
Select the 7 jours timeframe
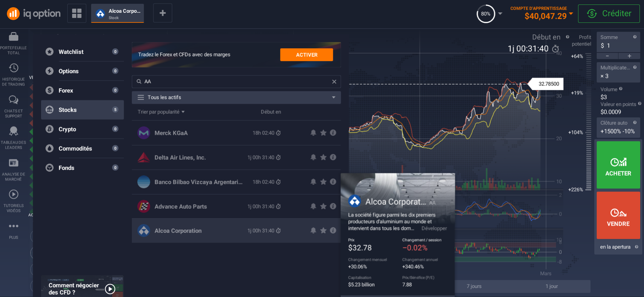[x=474, y=286]
